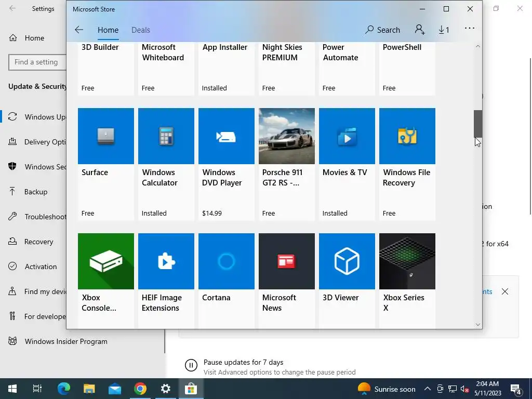The height and width of the screenshot is (399, 532).
Task: Open the Surface app tile icon
Action: (106, 136)
